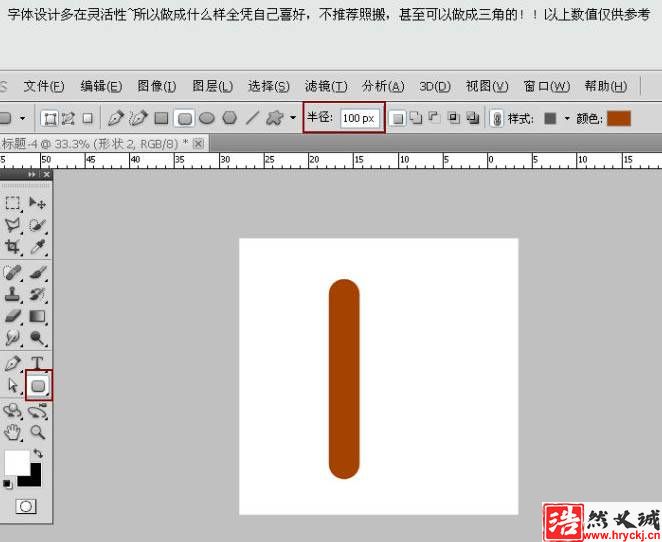Image resolution: width=662 pixels, height=542 pixels.
Task: Open tool preset picker dropdown
Action: pos(23,118)
